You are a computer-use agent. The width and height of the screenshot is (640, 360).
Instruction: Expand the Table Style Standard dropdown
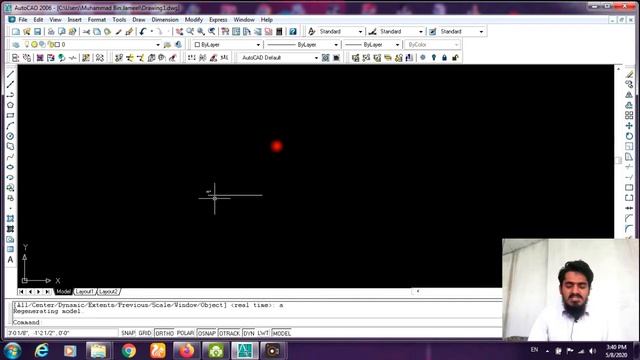481,32
